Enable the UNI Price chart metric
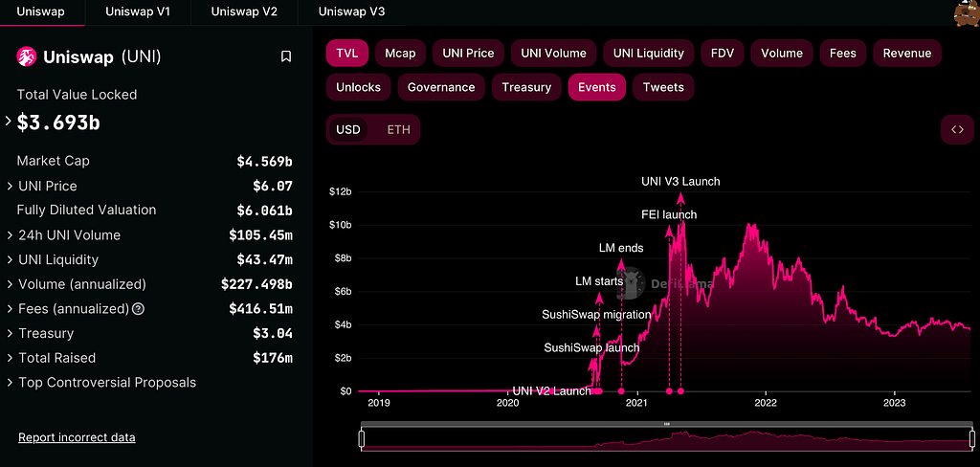 [468, 54]
